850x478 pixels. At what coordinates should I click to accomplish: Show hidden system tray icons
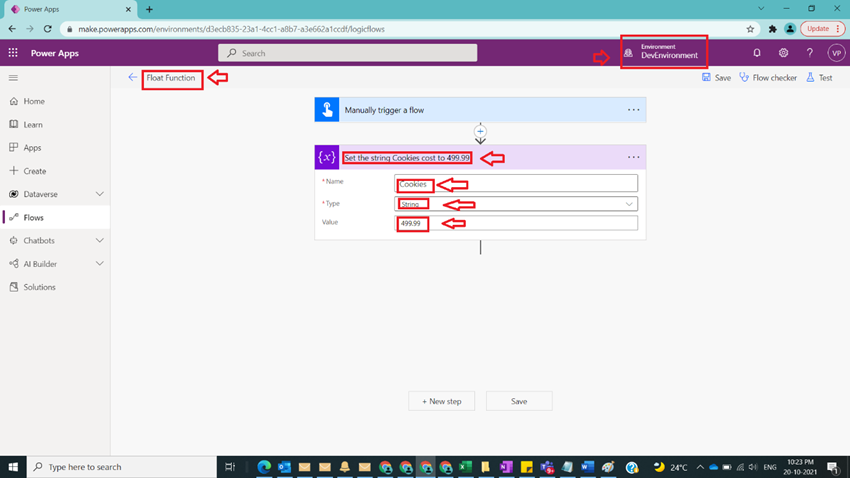click(700, 467)
